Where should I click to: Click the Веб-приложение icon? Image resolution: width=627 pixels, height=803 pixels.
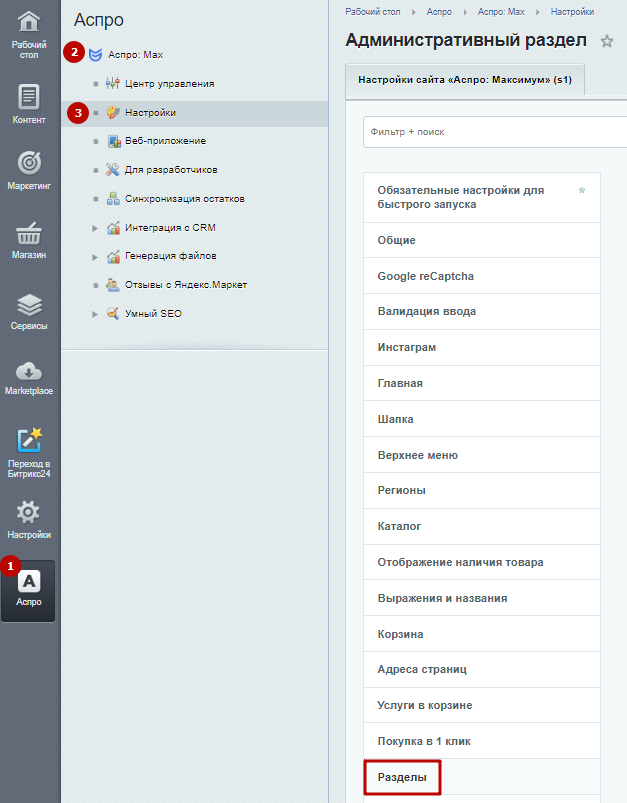(x=114, y=141)
